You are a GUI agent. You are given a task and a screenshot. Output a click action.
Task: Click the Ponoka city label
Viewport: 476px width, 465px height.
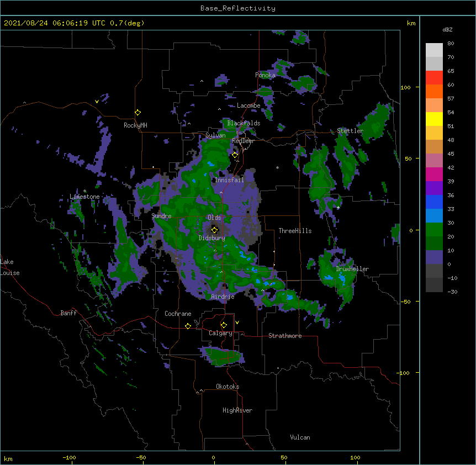point(265,75)
